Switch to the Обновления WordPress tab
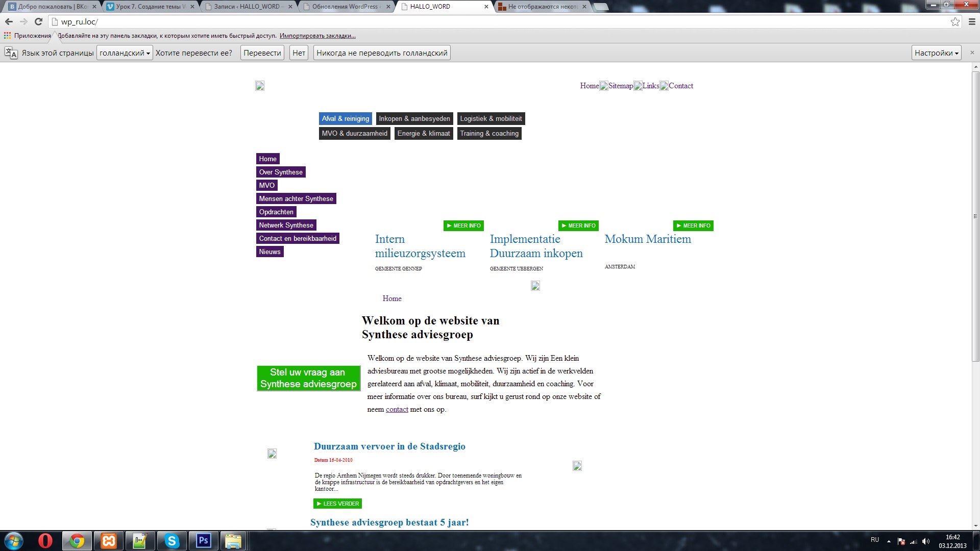 tap(345, 7)
